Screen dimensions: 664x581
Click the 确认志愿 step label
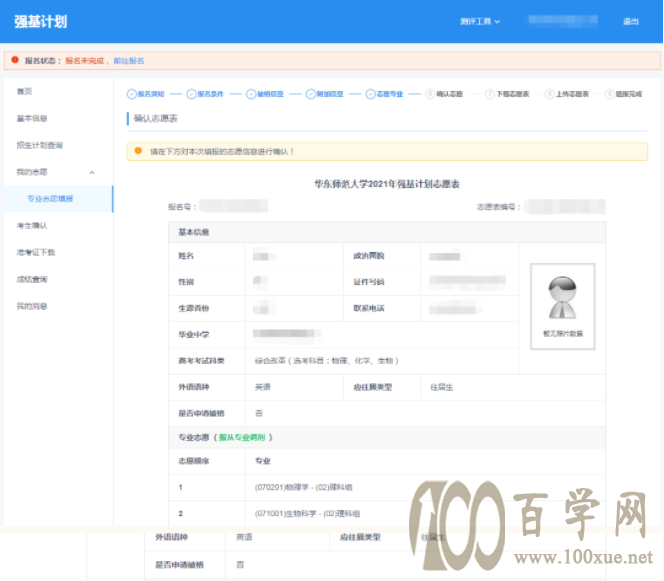(x=450, y=94)
